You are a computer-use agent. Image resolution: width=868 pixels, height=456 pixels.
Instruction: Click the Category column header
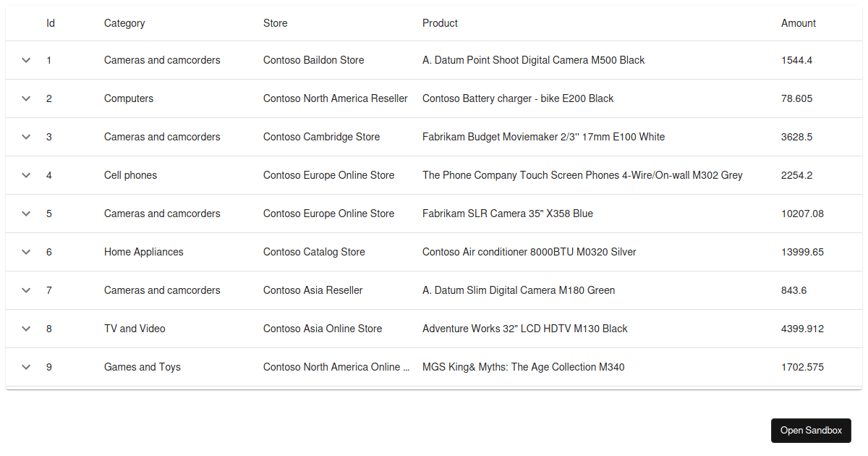point(124,23)
